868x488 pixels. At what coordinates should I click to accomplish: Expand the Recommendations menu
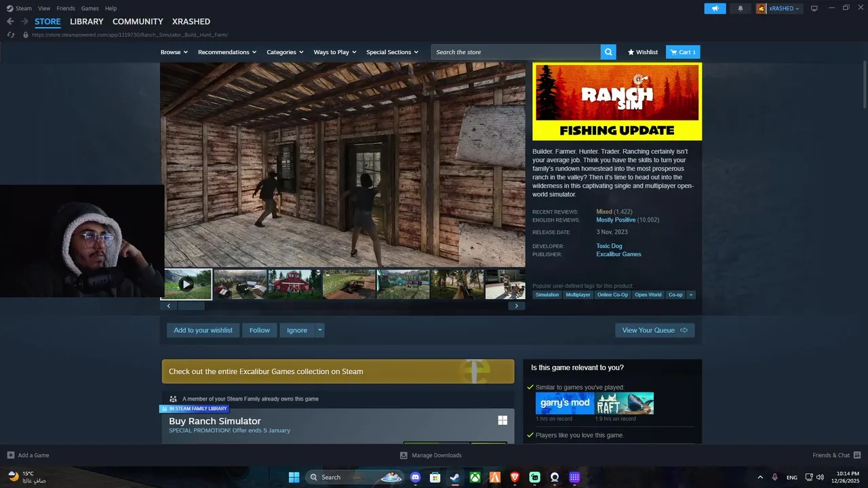227,52
